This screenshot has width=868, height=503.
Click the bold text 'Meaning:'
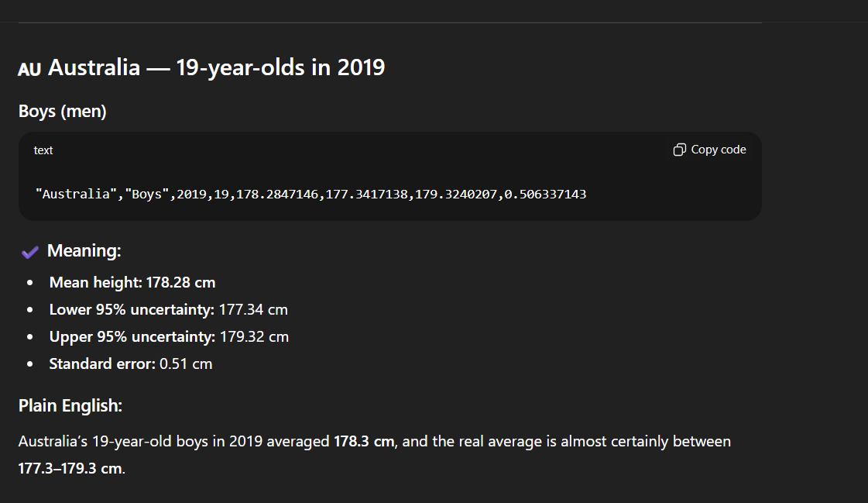tap(84, 250)
